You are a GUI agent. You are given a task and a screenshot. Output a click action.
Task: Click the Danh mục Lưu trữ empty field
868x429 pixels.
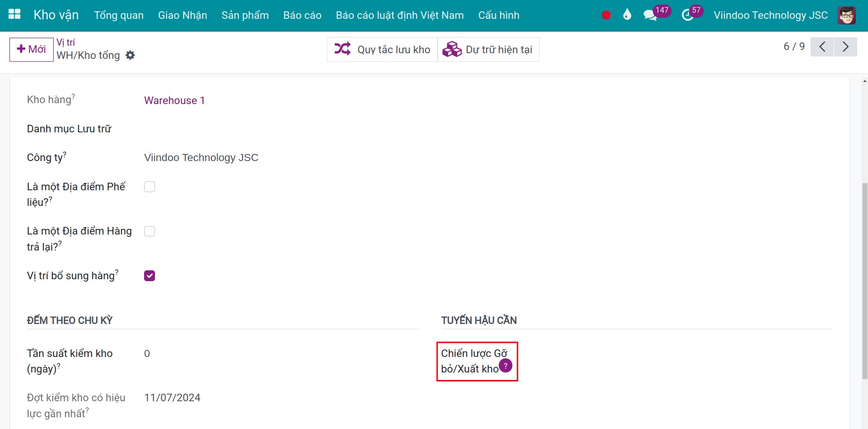tap(281, 129)
